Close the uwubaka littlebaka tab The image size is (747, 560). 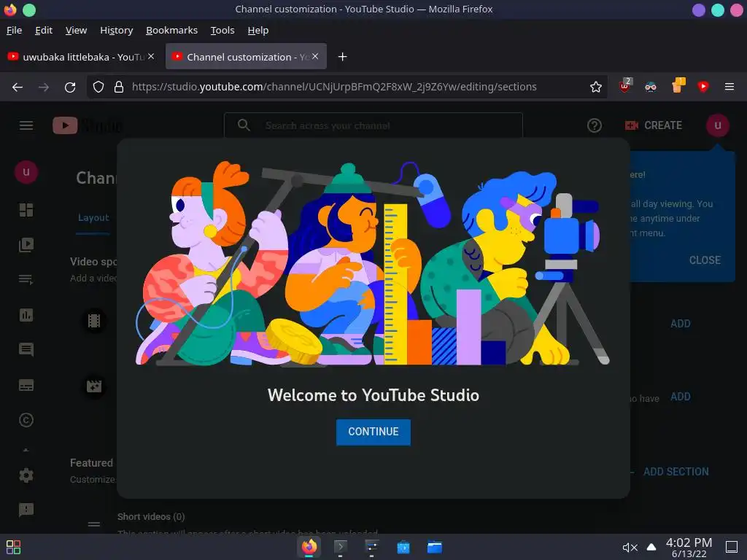point(151,56)
